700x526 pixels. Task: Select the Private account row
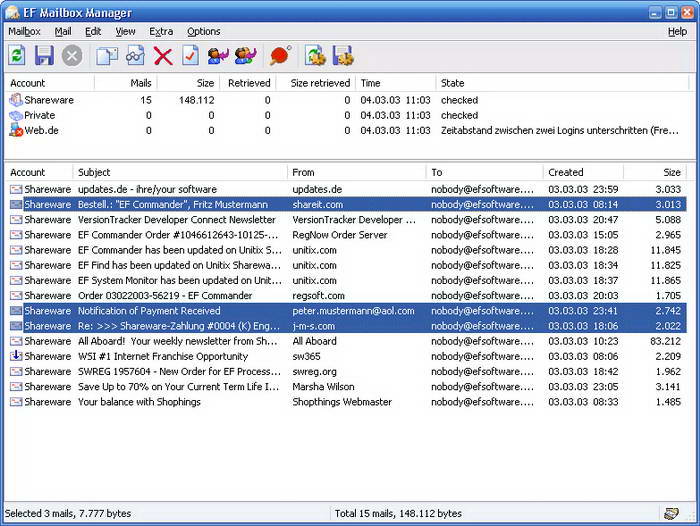click(40, 115)
